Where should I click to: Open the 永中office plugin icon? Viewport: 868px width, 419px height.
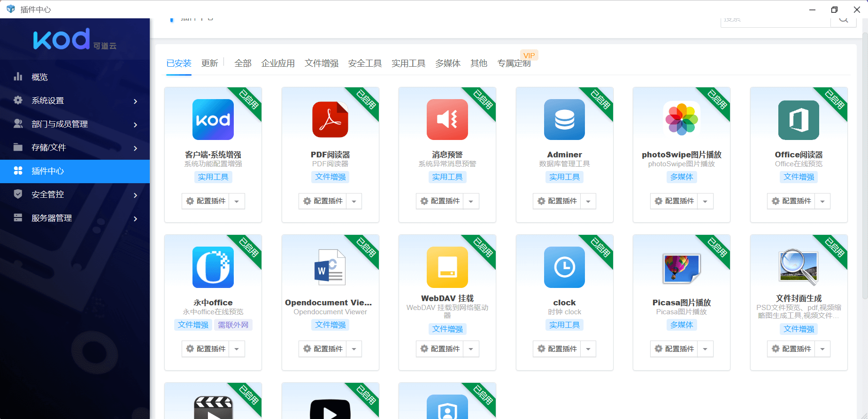click(213, 267)
